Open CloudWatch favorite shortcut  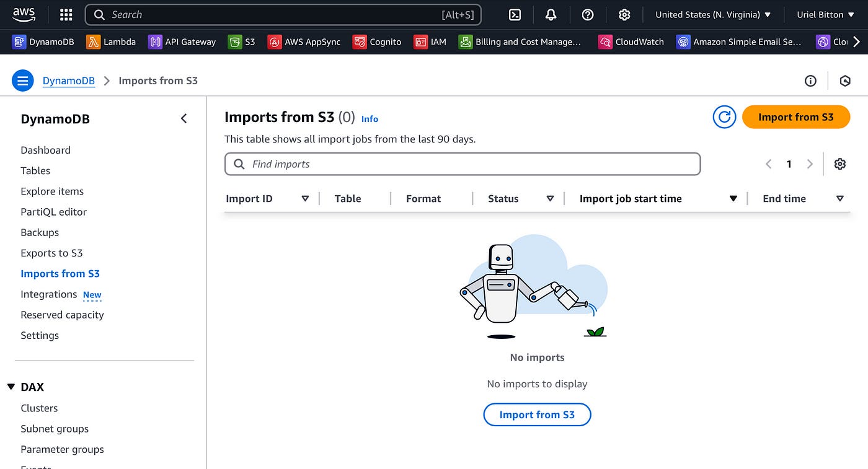[631, 42]
